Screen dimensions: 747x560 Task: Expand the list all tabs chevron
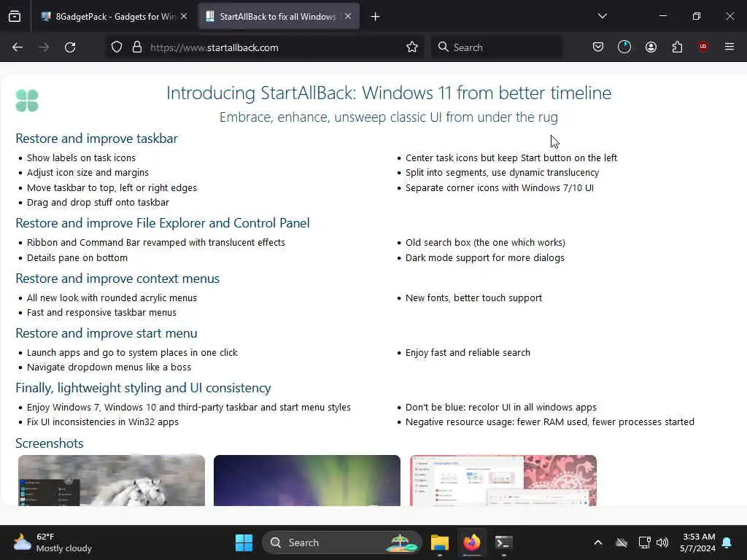[x=602, y=16]
